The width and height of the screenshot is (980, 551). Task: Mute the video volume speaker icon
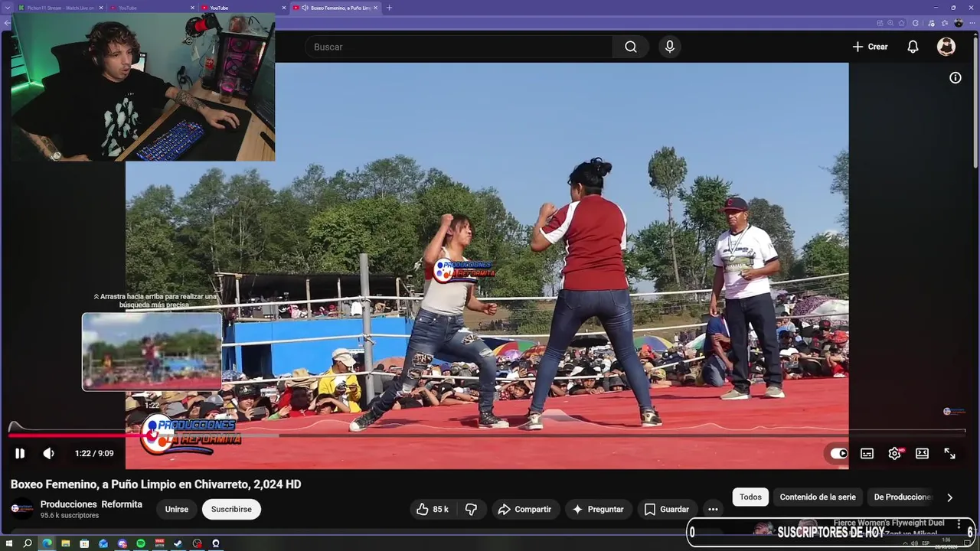click(x=48, y=453)
